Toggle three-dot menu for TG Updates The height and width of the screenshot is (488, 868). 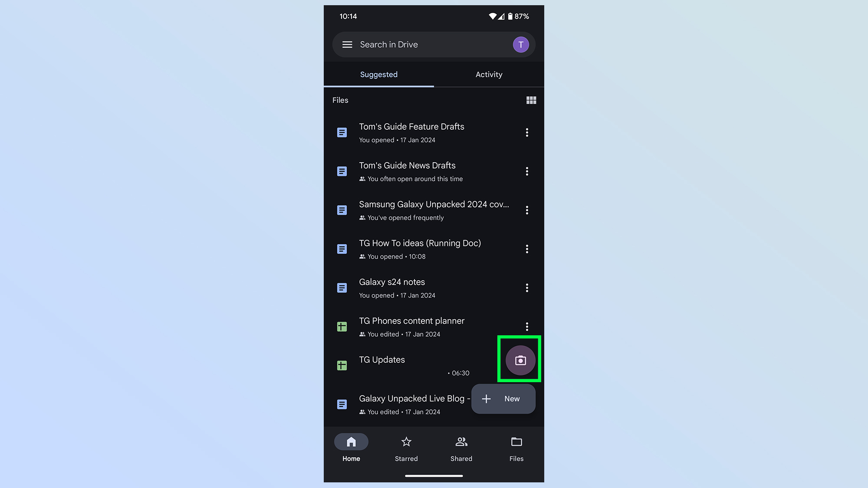point(526,365)
